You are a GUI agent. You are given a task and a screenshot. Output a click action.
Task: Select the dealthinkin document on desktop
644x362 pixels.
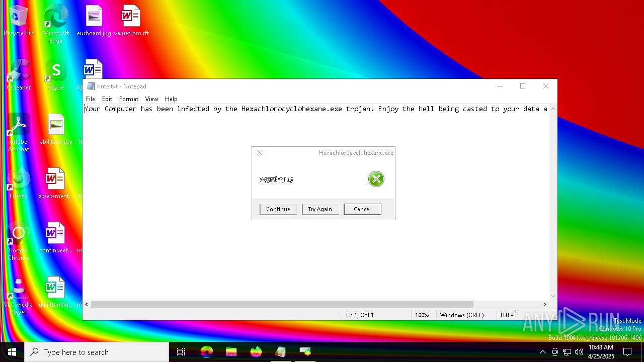(56, 293)
